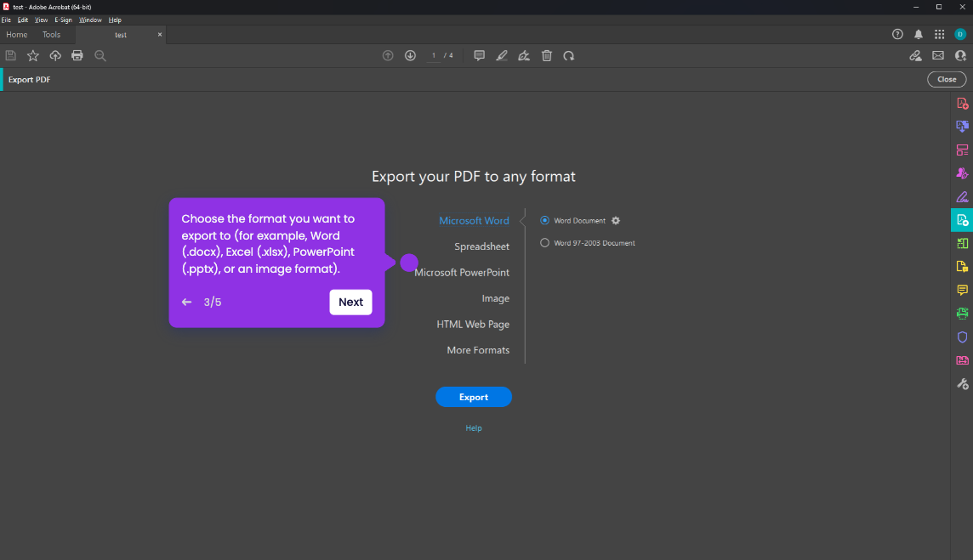Click the Print icon
Viewport: 973px width, 560px height.
tap(77, 56)
